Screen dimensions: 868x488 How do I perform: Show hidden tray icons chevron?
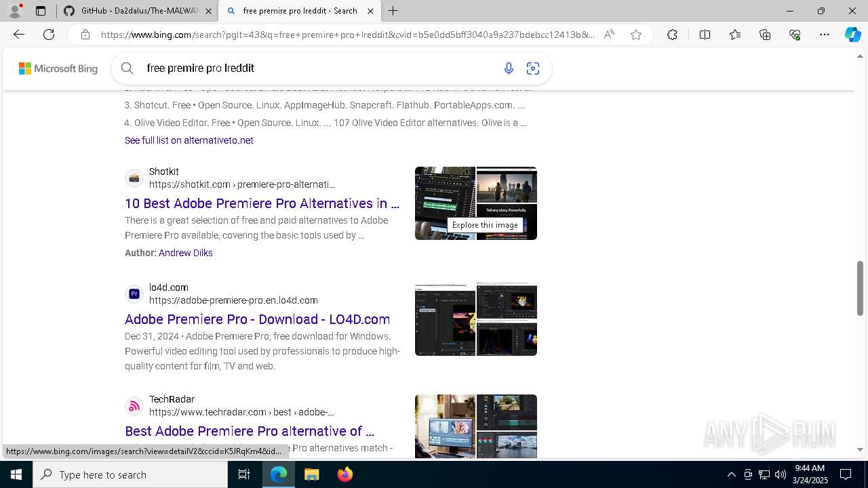click(731, 474)
